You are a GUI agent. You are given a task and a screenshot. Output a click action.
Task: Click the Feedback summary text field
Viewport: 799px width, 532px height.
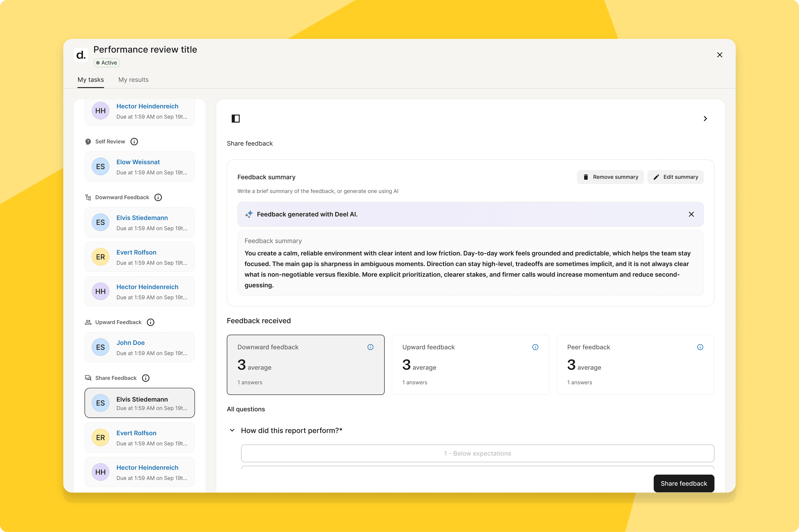tap(470, 263)
